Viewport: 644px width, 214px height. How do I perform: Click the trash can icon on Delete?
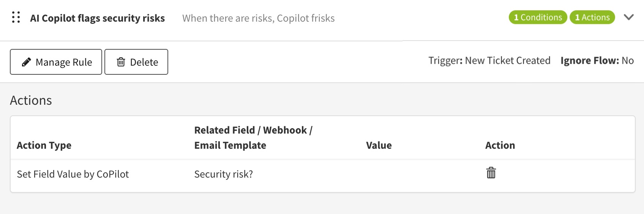coord(121,62)
